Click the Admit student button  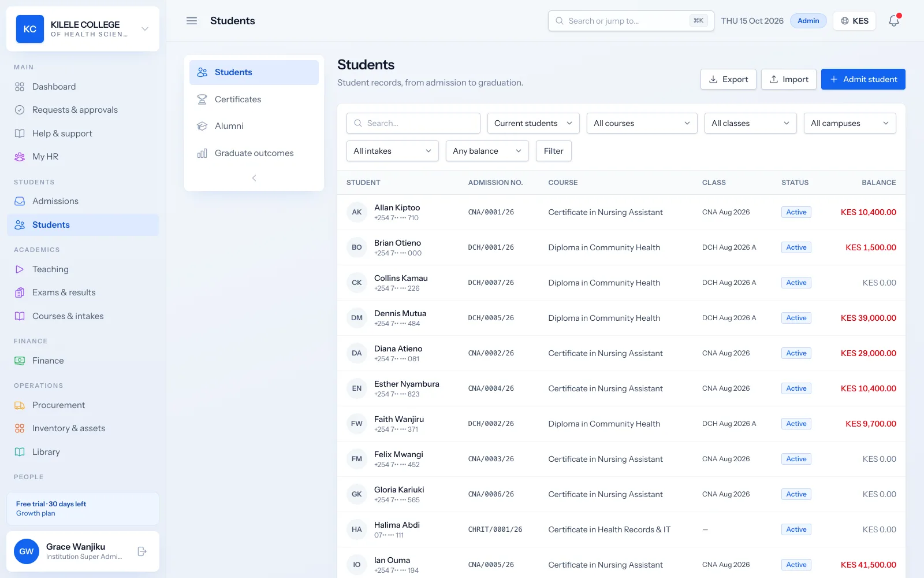[863, 79]
